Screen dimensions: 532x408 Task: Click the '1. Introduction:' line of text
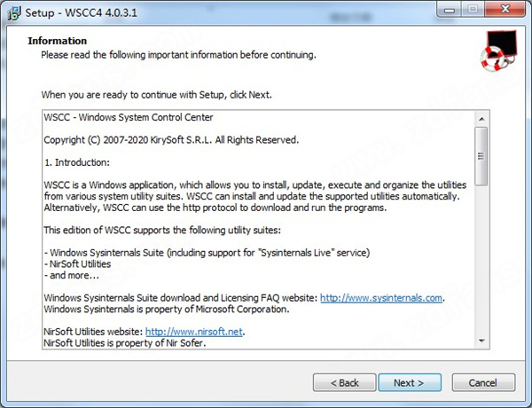point(77,162)
